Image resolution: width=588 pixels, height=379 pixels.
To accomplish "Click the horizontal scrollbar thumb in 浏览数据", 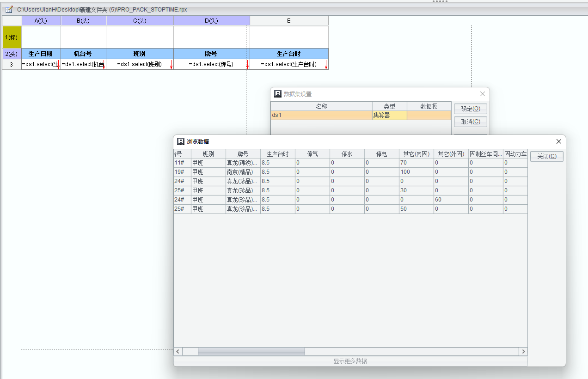I will 251,352.
